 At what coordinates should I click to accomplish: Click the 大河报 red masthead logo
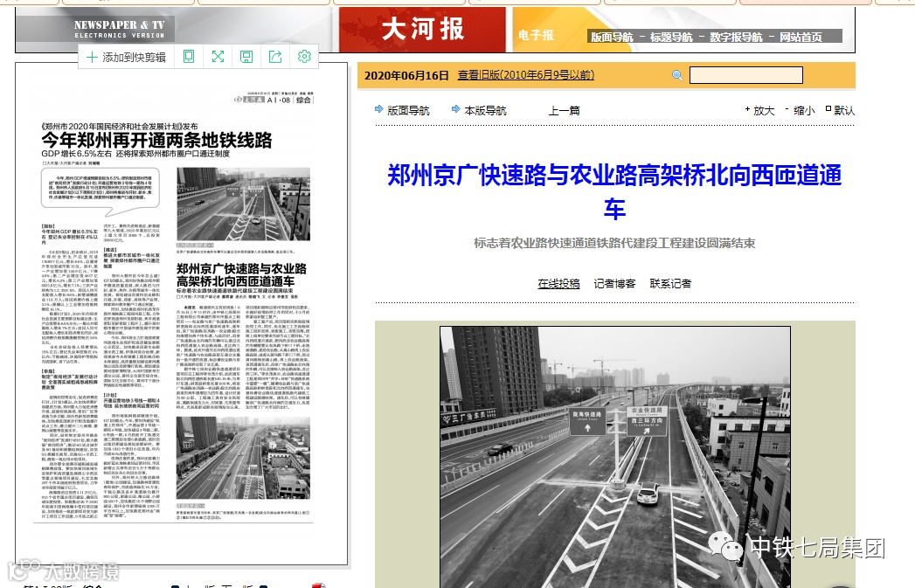pos(422,29)
